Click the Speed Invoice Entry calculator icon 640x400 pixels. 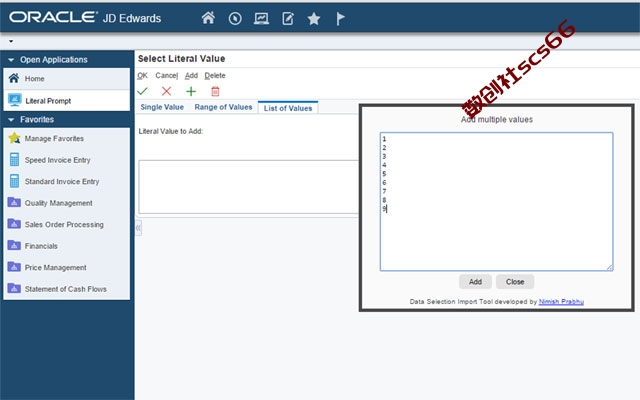tap(14, 160)
